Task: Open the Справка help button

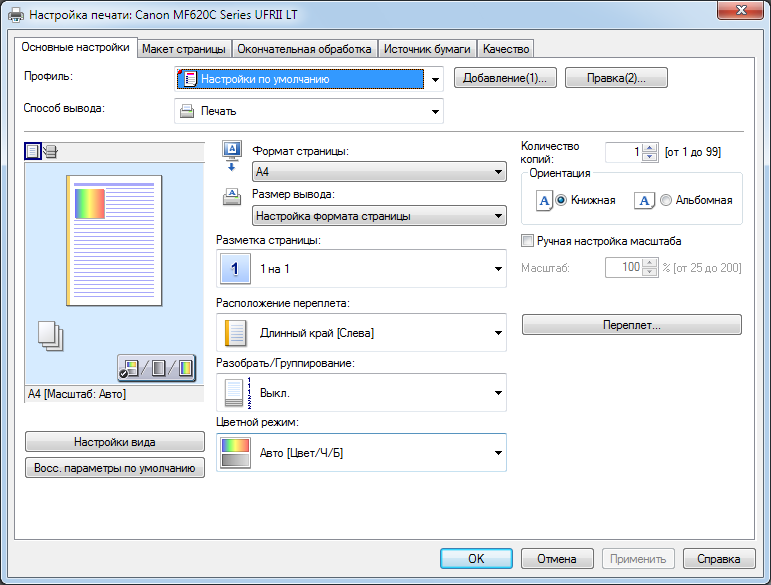Action: pos(718,558)
